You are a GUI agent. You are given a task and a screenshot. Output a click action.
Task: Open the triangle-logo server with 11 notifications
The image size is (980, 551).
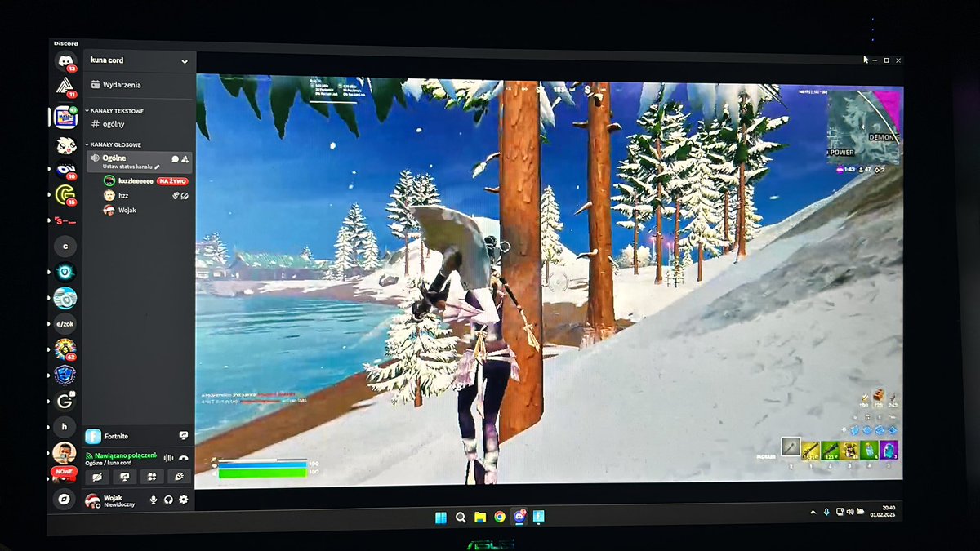coord(65,87)
